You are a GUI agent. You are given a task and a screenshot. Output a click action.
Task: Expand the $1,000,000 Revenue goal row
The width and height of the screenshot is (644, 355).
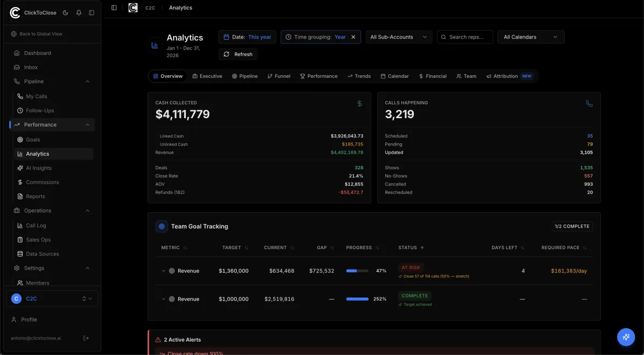point(163,299)
